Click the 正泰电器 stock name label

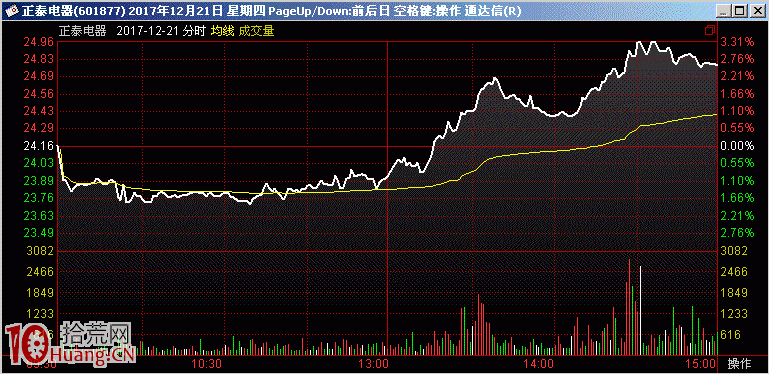click(82, 31)
